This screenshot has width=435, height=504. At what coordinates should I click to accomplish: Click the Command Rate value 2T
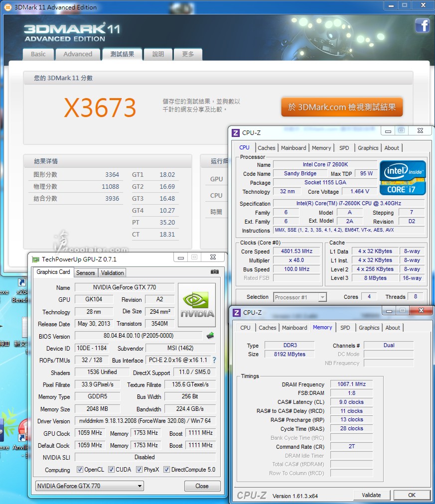(351, 446)
